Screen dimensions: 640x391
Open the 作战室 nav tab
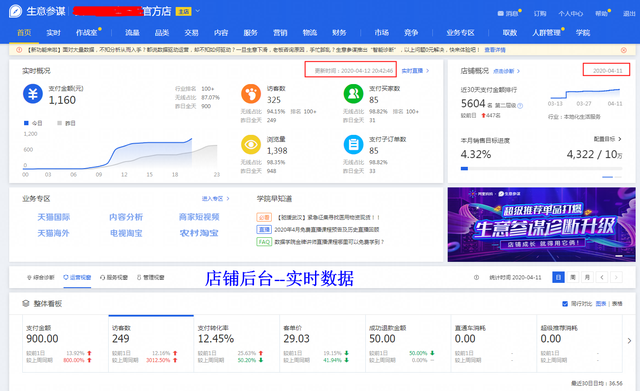pos(87,33)
